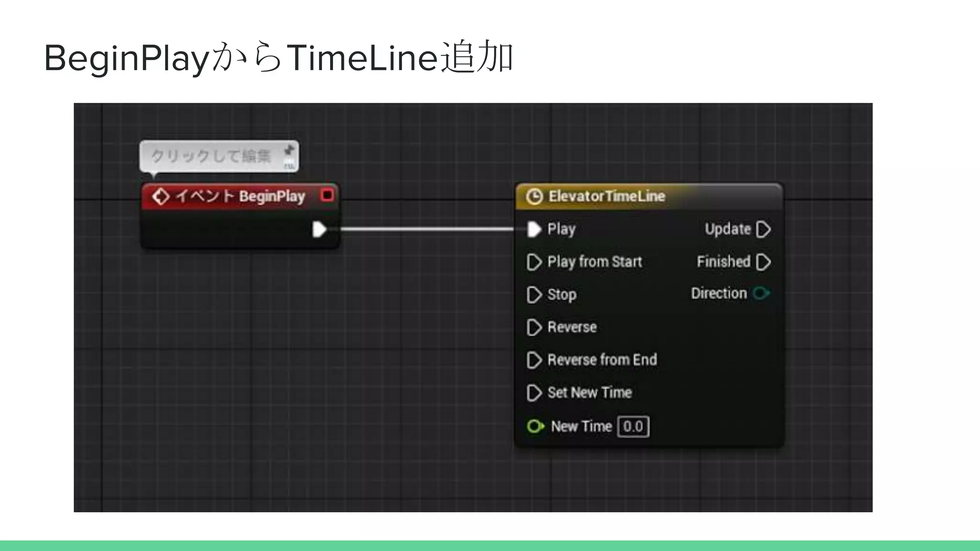The height and width of the screenshot is (551, 980).
Task: Click the pin icon on comment bubble
Action: [x=289, y=150]
